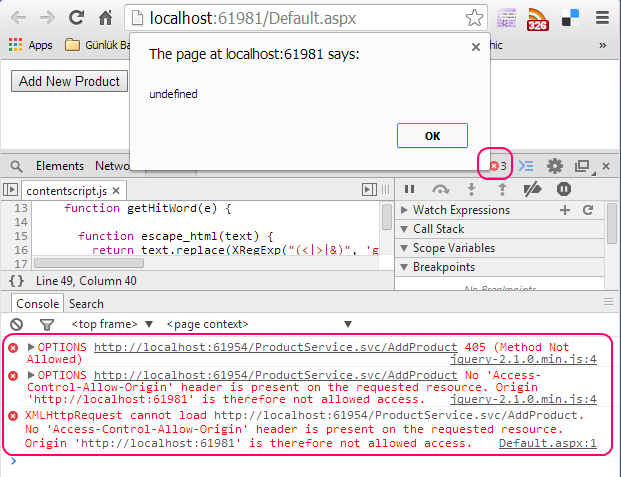Image resolution: width=621 pixels, height=477 pixels.
Task: Open DevTools search magnifier icon
Action: coord(16,166)
